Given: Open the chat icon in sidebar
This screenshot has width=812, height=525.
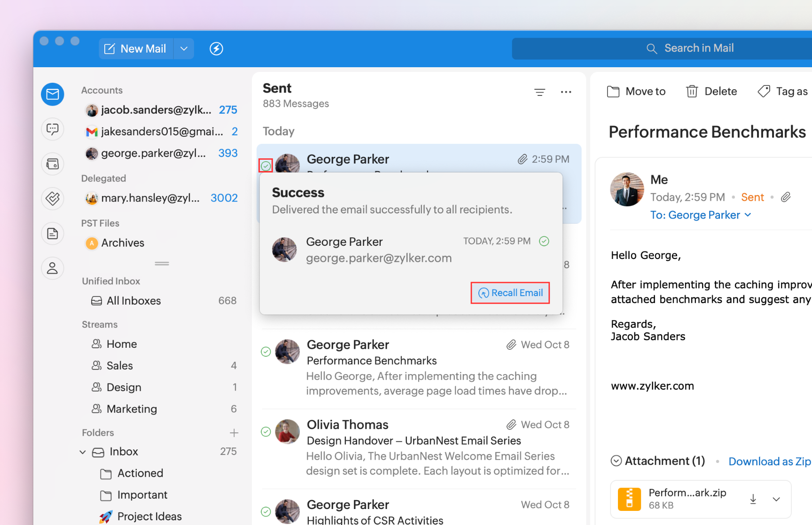Looking at the screenshot, I should click(53, 129).
